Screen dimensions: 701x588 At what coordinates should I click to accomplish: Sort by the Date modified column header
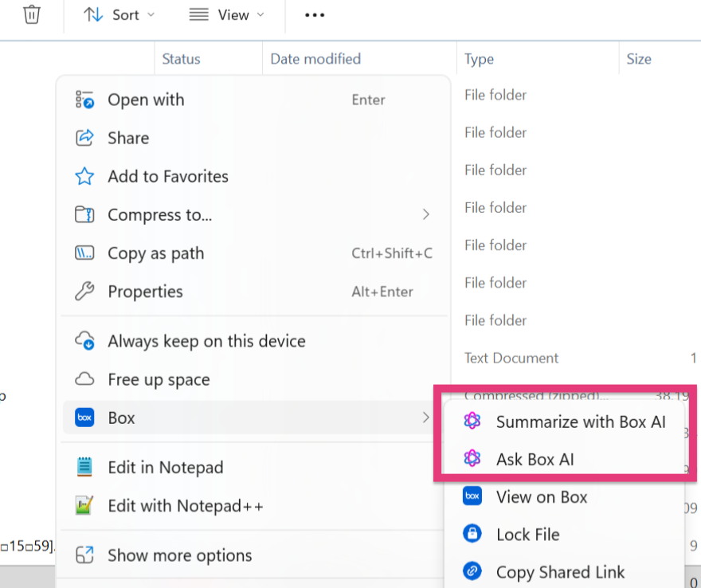tap(315, 59)
